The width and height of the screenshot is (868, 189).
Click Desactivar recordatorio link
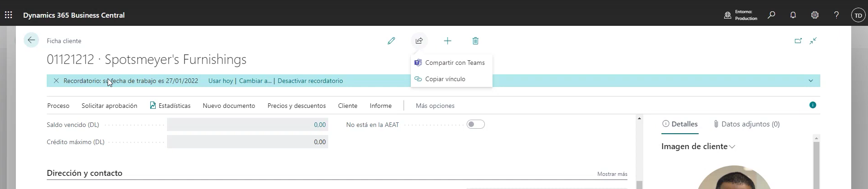point(310,81)
